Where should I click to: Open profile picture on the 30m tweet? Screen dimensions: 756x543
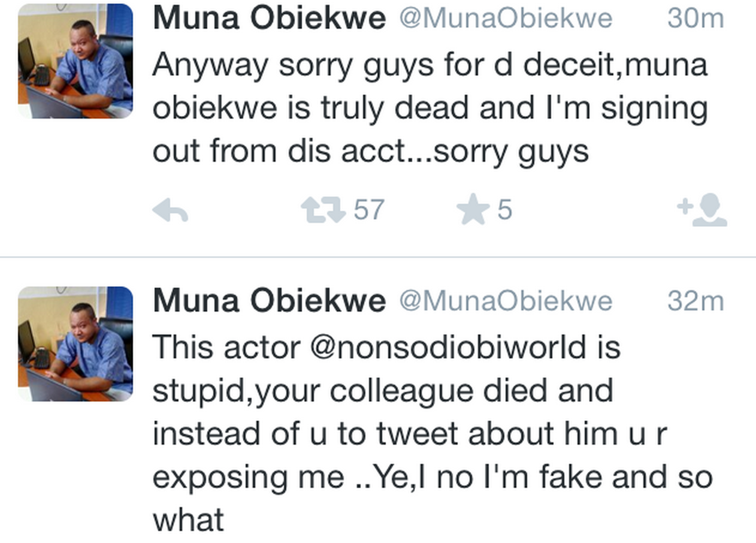(75, 61)
